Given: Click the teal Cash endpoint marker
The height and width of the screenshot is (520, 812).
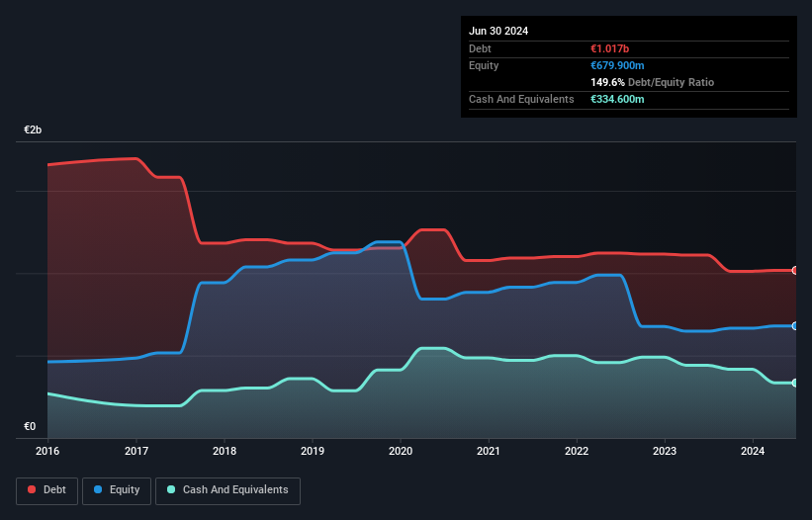Looking at the screenshot, I should 795,383.
